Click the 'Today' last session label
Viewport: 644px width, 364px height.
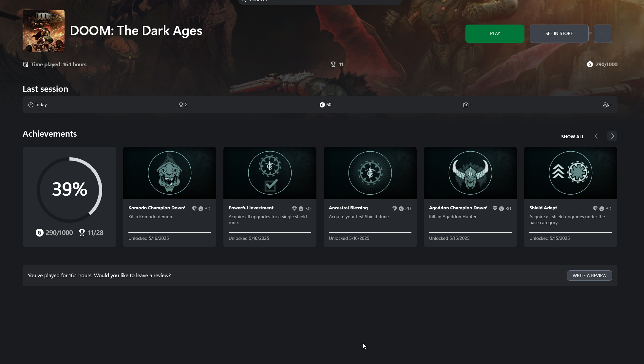pyautogui.click(x=41, y=105)
